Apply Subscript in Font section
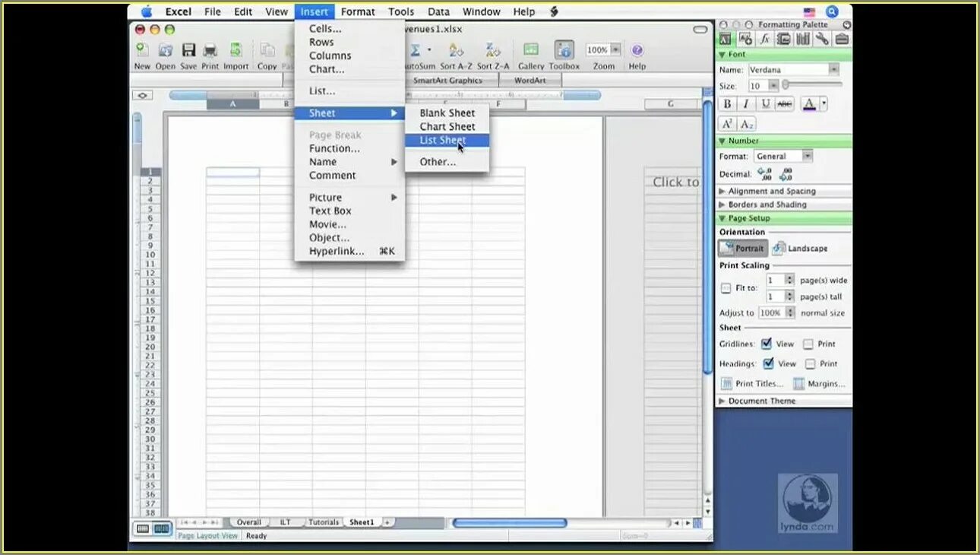The width and height of the screenshot is (980, 555). (747, 124)
